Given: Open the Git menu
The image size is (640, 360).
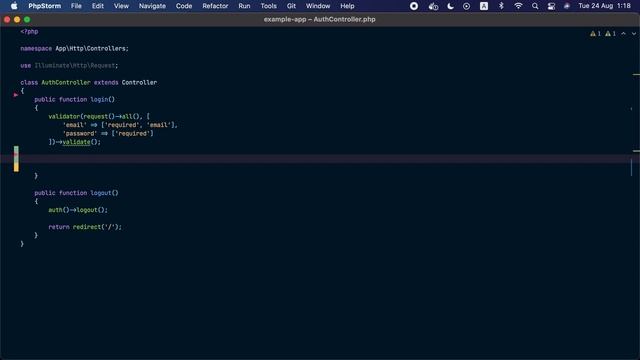Looking at the screenshot, I should pyautogui.click(x=291, y=6).
